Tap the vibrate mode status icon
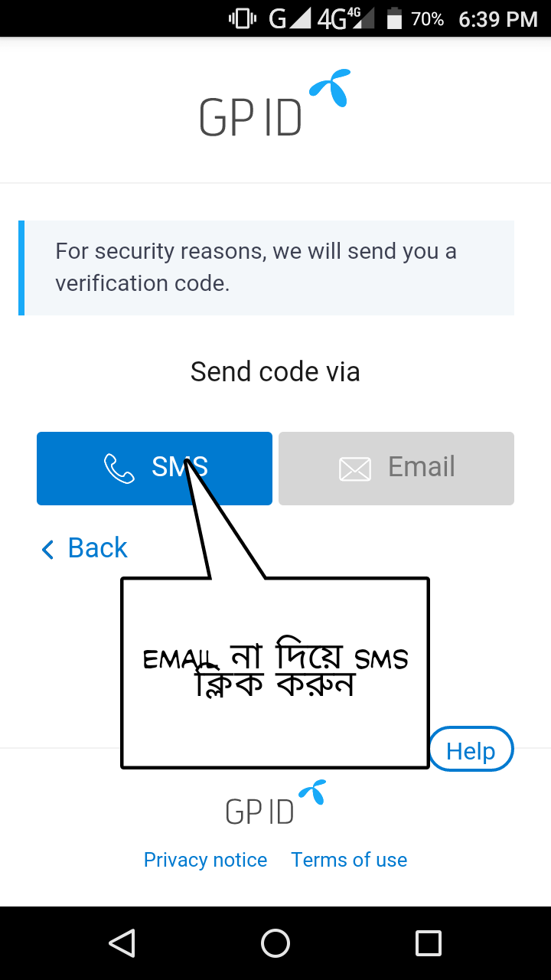This screenshot has height=980, width=551. 243,18
